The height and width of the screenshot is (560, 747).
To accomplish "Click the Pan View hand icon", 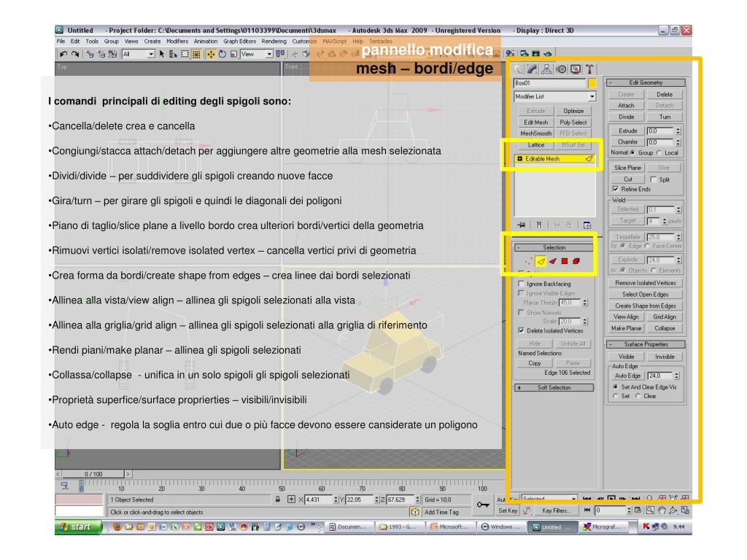I will click(662, 510).
